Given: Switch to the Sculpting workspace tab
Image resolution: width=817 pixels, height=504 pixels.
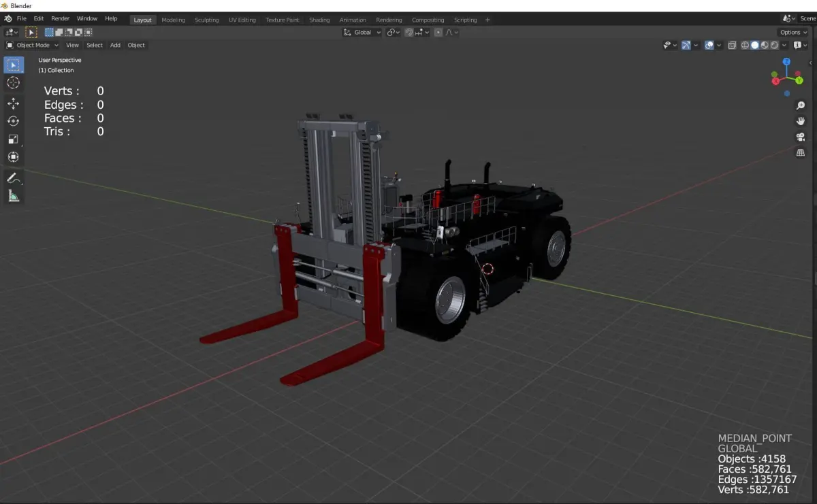Looking at the screenshot, I should (x=207, y=20).
